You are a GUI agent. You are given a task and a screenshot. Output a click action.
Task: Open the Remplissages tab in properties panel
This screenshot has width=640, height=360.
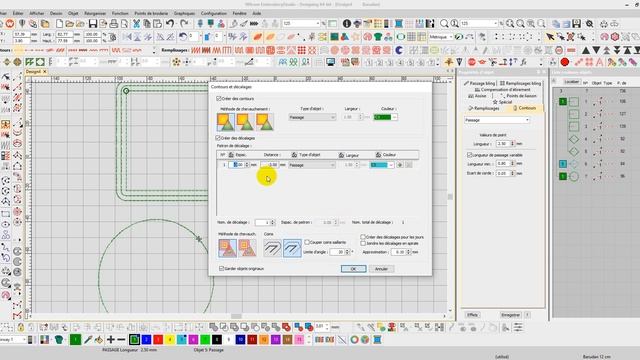point(484,108)
